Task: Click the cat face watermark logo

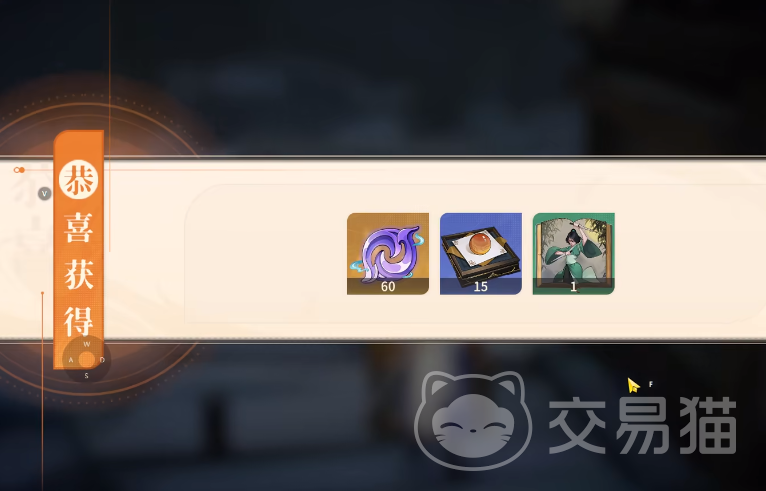Action: pyautogui.click(x=473, y=420)
